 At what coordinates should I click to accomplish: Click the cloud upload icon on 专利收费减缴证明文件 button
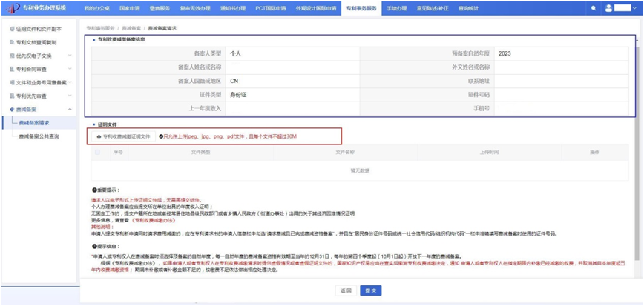[99, 136]
